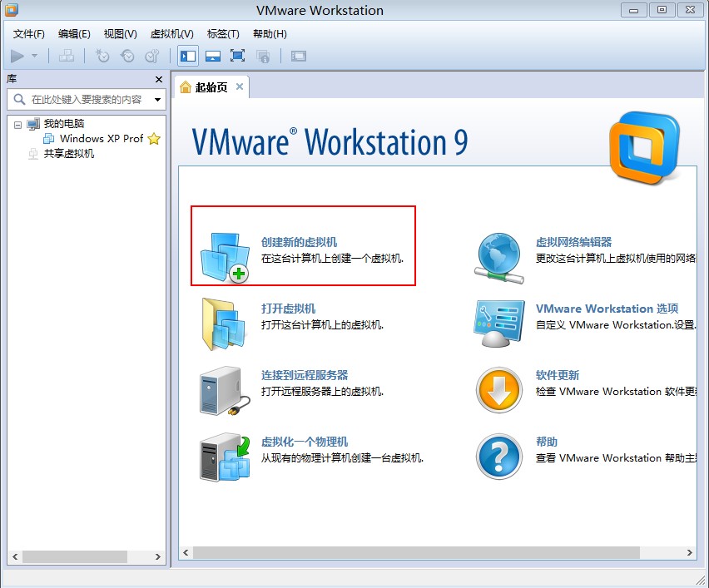Viewport: 709px width, 588px height.
Task: Click the 帮助 question mark icon
Action: coord(499,457)
